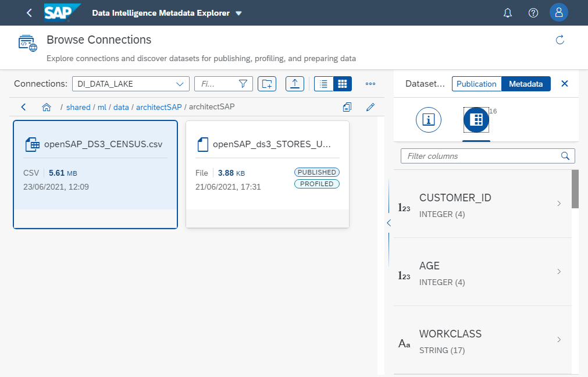Click the shared breadcrumb link
588x377 pixels.
[x=79, y=107]
